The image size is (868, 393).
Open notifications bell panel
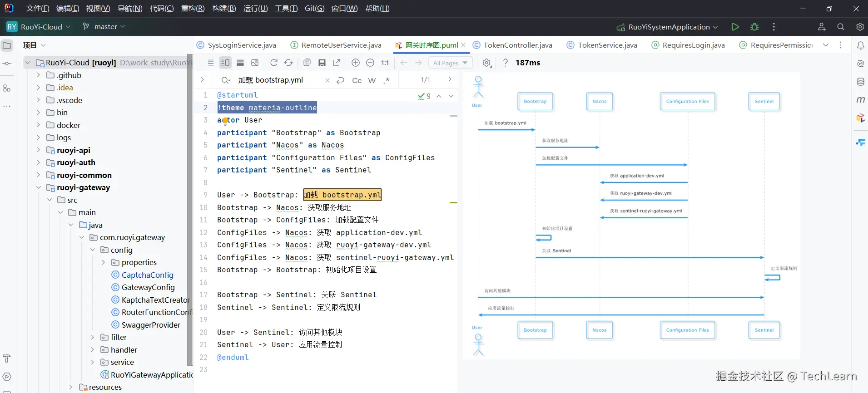click(x=860, y=45)
